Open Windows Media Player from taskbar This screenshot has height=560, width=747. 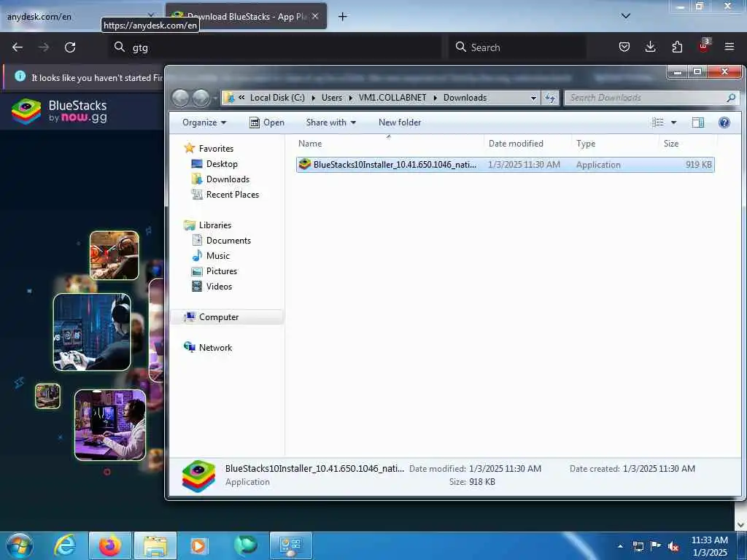[198, 545]
